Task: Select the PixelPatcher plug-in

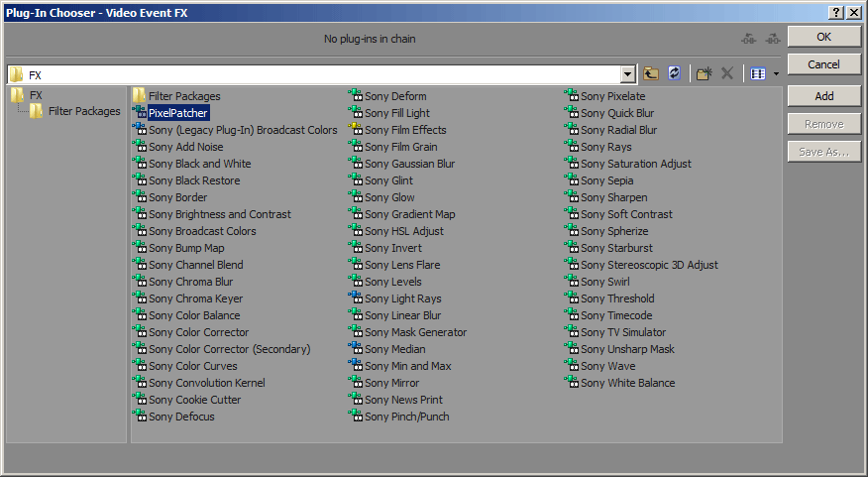Action: (x=177, y=113)
